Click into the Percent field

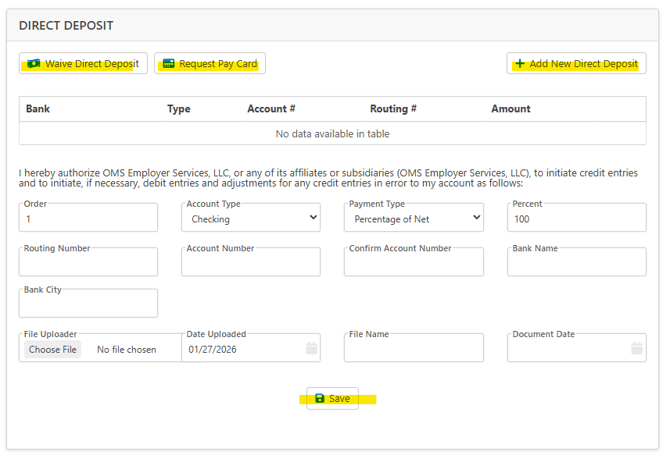[x=577, y=219]
